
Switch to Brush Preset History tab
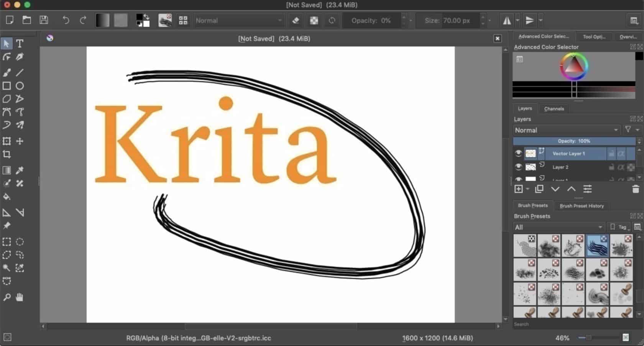582,206
